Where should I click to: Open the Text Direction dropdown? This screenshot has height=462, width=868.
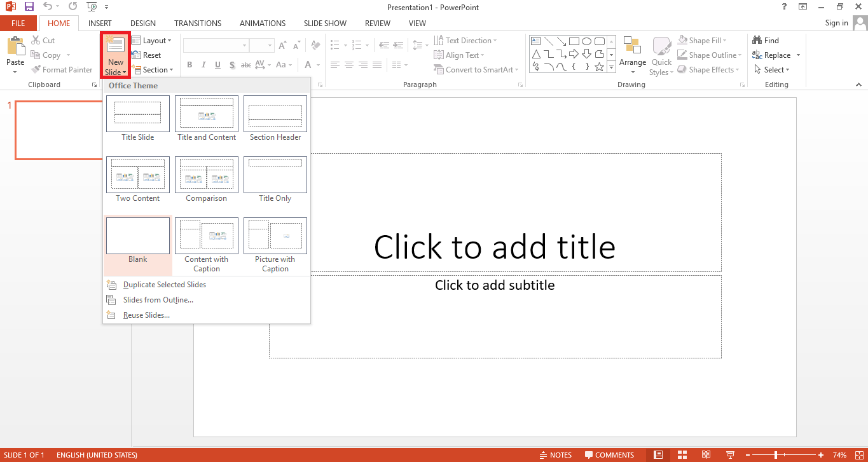pyautogui.click(x=465, y=40)
